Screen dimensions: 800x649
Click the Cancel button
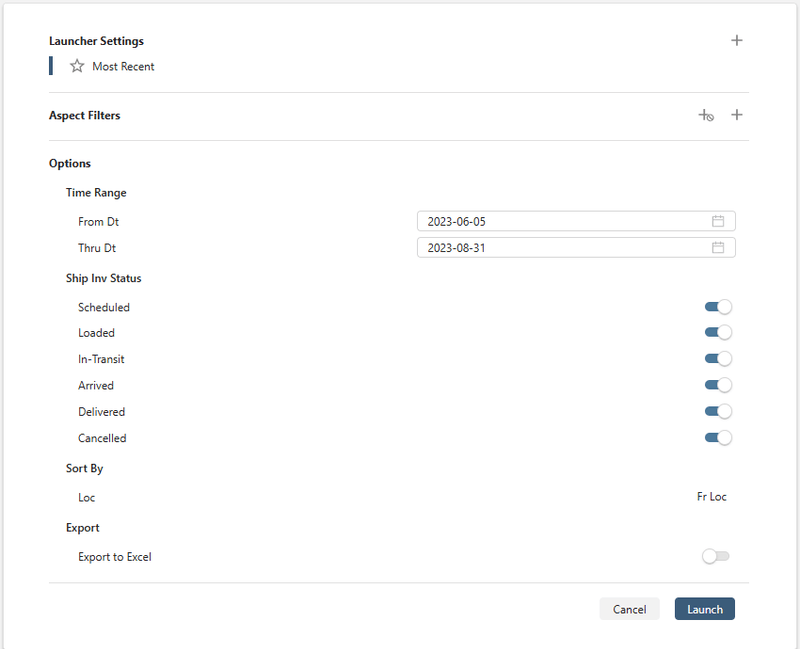(629, 608)
